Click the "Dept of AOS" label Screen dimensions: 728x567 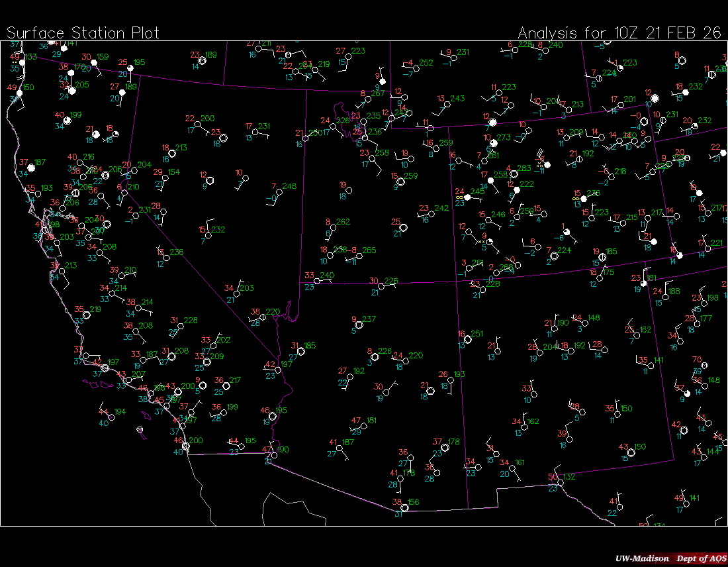click(x=700, y=558)
